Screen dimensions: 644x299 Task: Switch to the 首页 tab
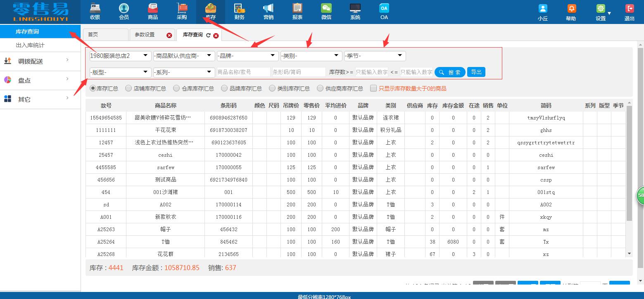pos(105,35)
